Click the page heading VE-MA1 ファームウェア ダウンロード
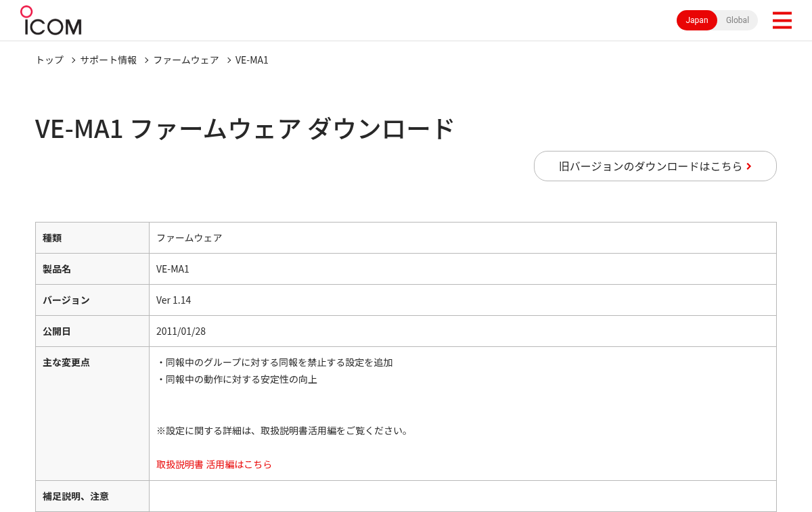This screenshot has height=512, width=812. [x=244, y=129]
